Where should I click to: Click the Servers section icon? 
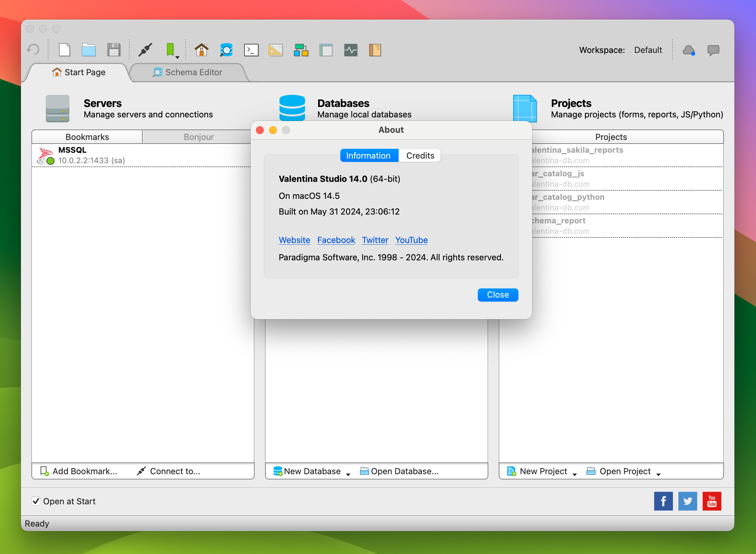pos(57,108)
